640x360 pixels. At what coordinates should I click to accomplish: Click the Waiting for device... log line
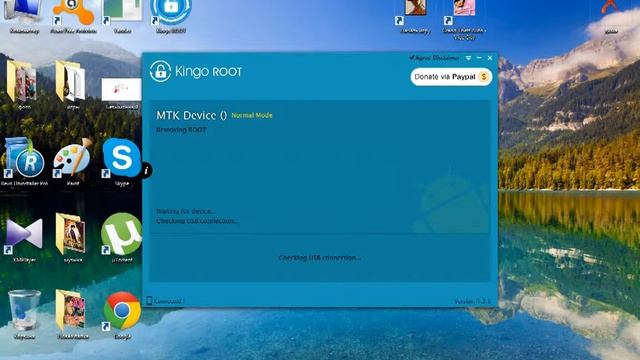click(x=186, y=211)
